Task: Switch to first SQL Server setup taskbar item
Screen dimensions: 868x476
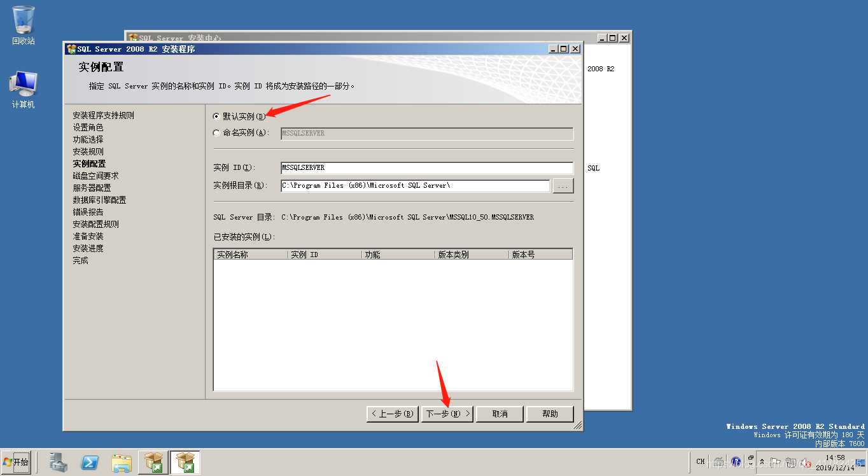Action: click(x=153, y=463)
